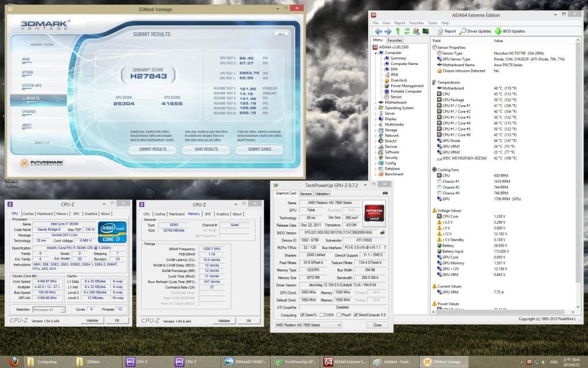
Task: Click the dark green board icon in AIDA64 toolbar
Action: (425, 31)
